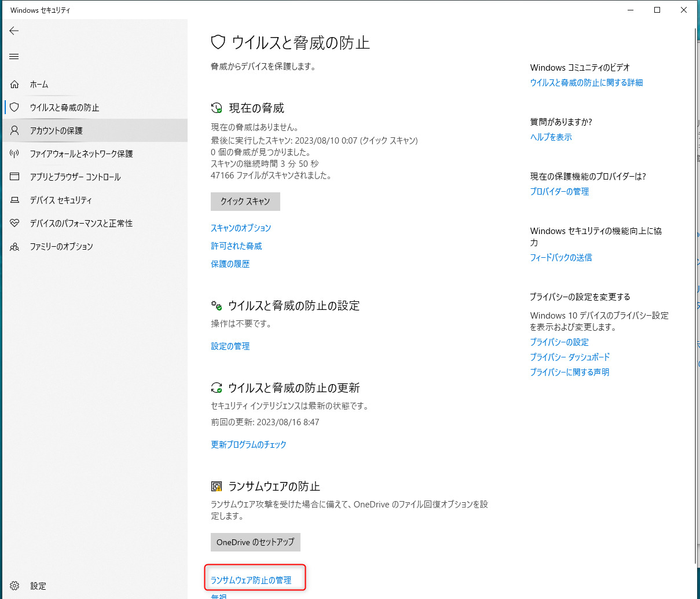Open ホーム in the sidebar

pos(95,85)
